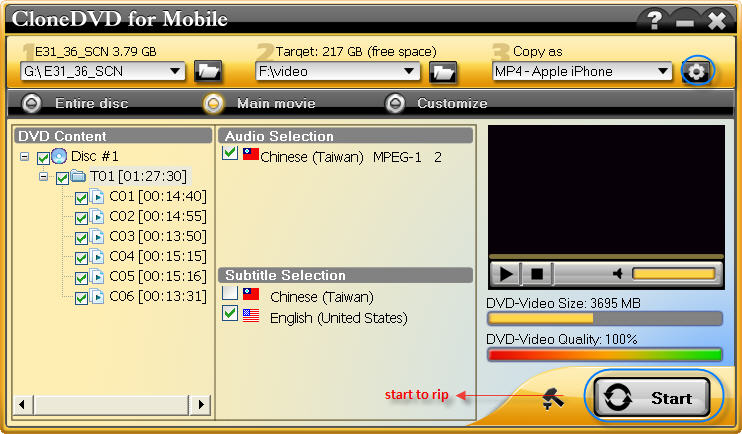Click the C03 chapter video icon
The image size is (742, 434).
[97, 236]
